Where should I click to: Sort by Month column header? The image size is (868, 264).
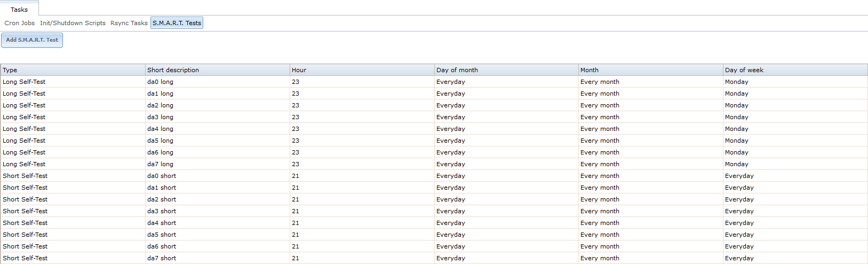pos(651,70)
